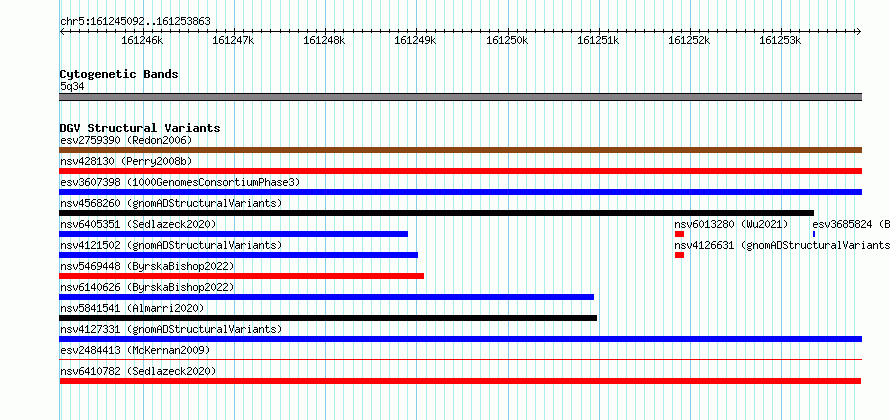Click the nsv428130 (Perry2008b) label

point(126,161)
